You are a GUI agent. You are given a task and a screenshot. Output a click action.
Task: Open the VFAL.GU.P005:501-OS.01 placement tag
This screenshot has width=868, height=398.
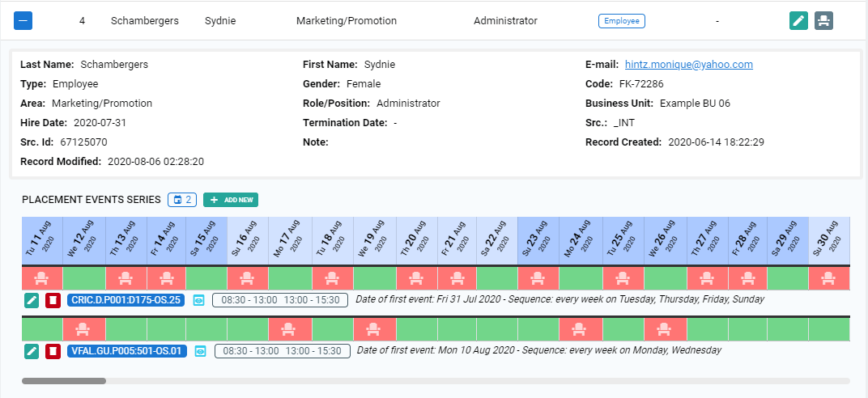127,351
